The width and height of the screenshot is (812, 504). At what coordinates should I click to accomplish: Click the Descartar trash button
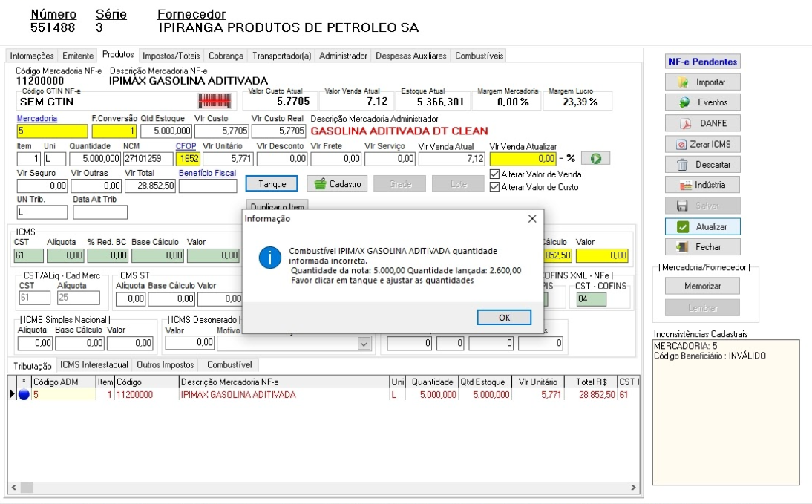[x=703, y=164]
